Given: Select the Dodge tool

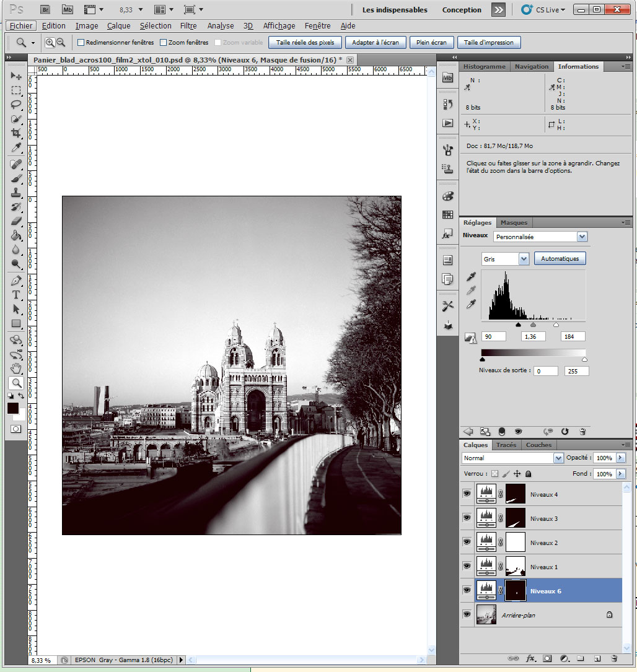Looking at the screenshot, I should click(16, 264).
